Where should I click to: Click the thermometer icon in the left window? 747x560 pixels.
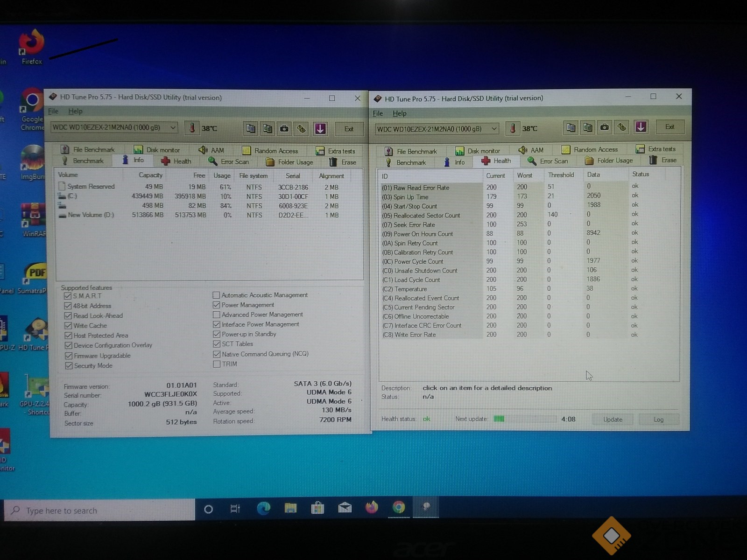click(x=192, y=128)
